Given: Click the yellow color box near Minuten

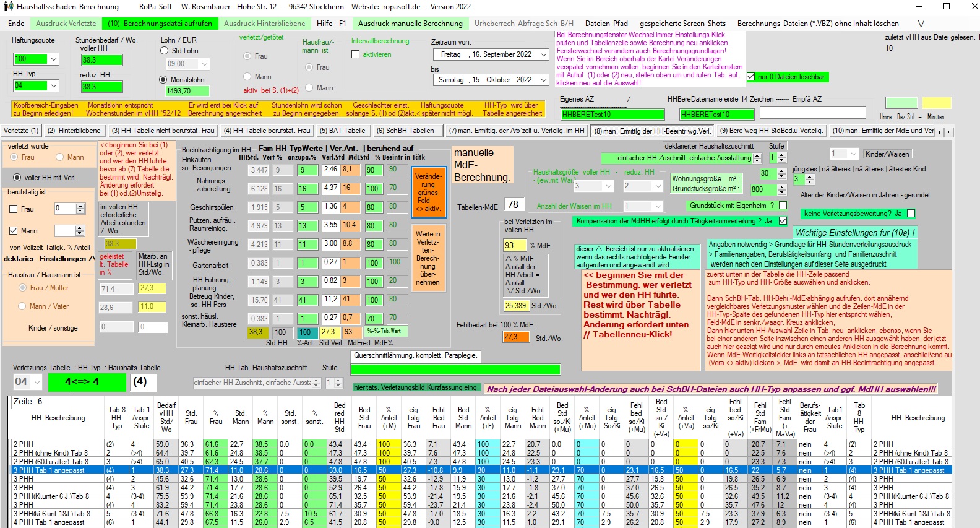Looking at the screenshot, I should pos(936,103).
